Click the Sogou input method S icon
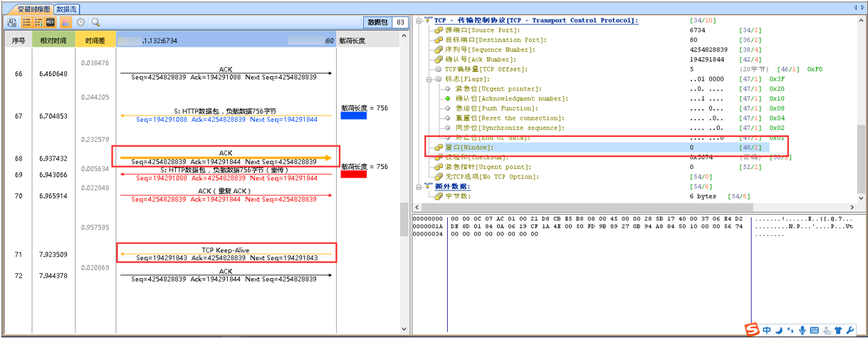The height and width of the screenshot is (338, 868). 751,329
